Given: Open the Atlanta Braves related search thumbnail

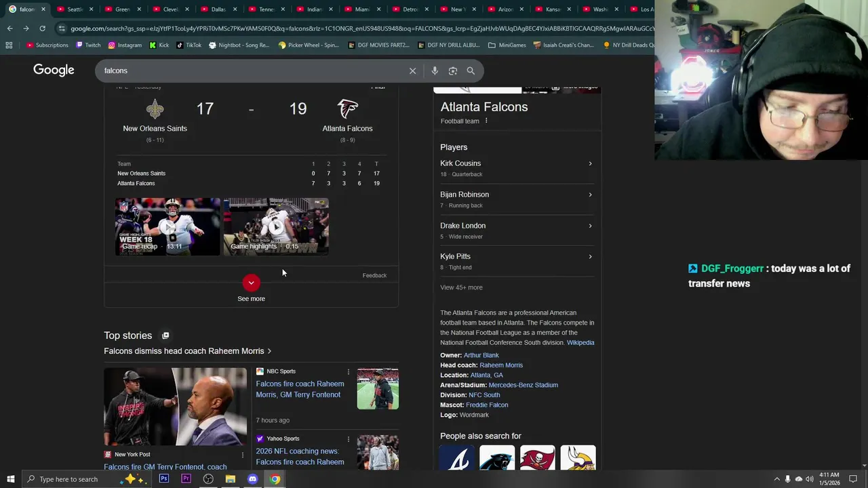Looking at the screenshot, I should point(458,458).
